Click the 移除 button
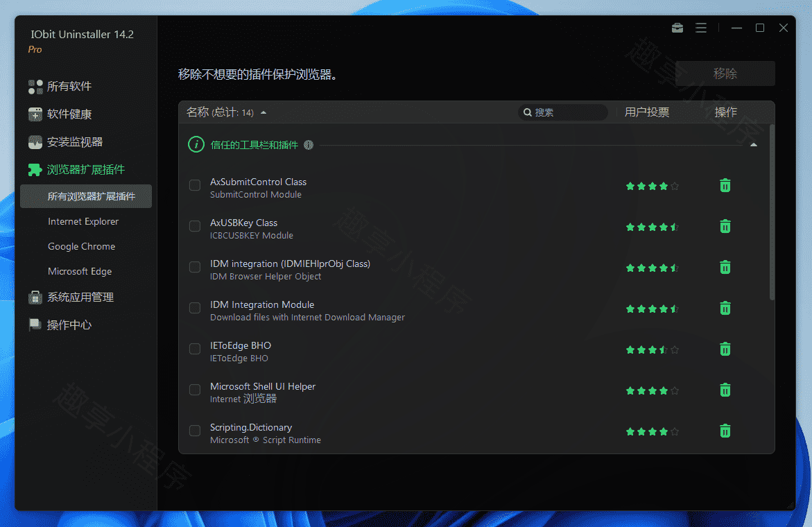 (725, 74)
